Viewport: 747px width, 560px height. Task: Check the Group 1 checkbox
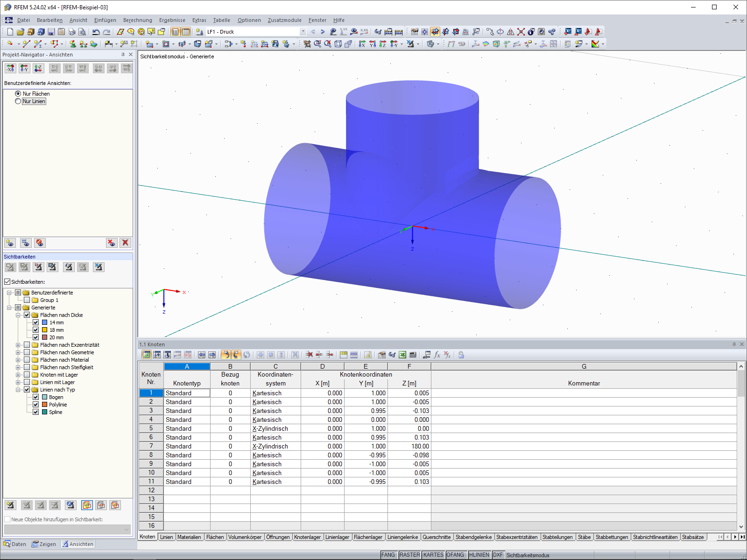(27, 300)
